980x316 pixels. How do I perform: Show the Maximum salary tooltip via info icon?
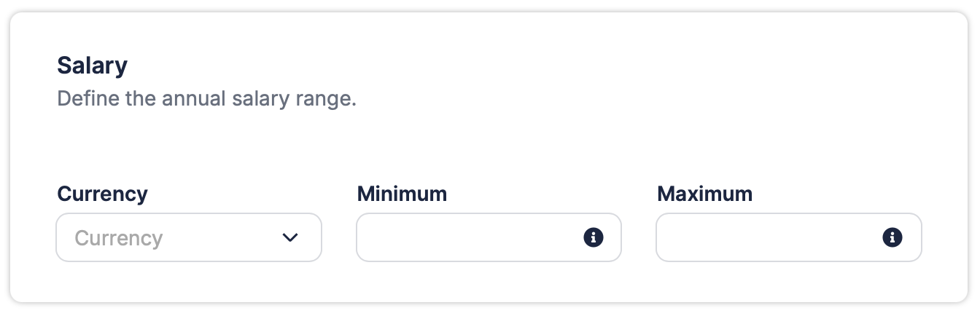pos(892,237)
